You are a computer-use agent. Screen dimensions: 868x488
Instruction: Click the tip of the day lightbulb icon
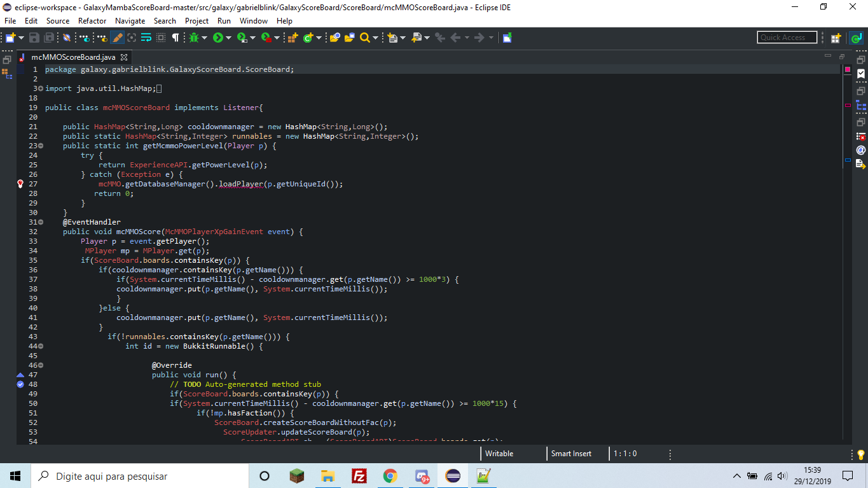[x=861, y=454]
